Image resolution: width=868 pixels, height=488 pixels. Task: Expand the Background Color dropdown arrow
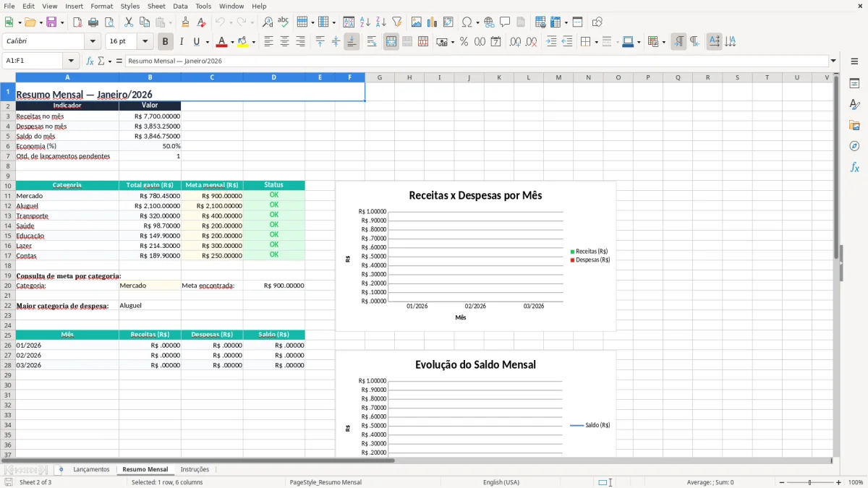(253, 42)
